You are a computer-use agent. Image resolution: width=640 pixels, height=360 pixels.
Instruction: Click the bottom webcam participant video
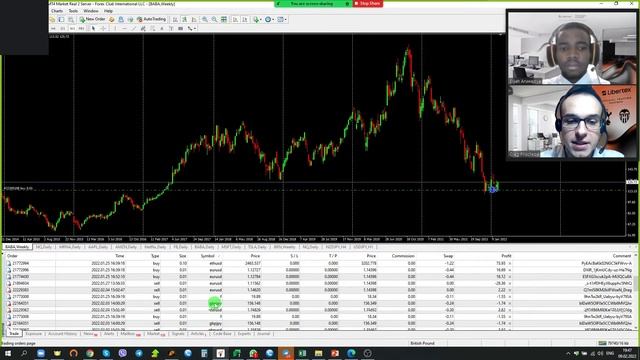572,121
